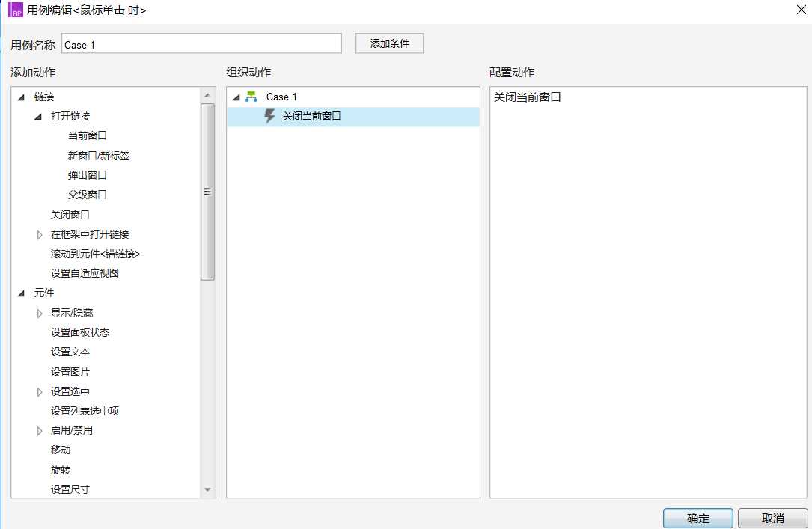Select the Case 1 row in 组织动作
The height and width of the screenshot is (529, 812).
pos(352,97)
